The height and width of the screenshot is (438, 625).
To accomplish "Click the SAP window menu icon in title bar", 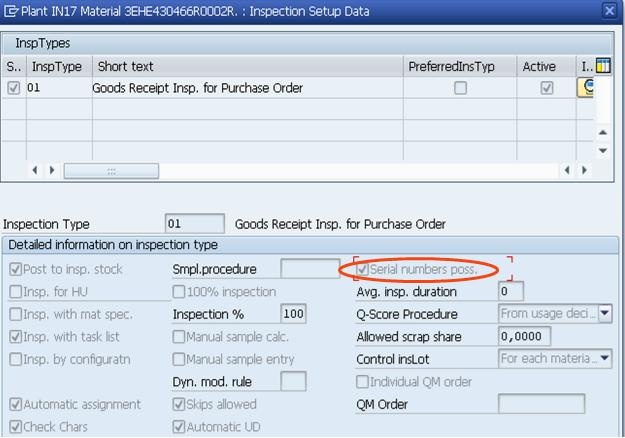I will [11, 11].
